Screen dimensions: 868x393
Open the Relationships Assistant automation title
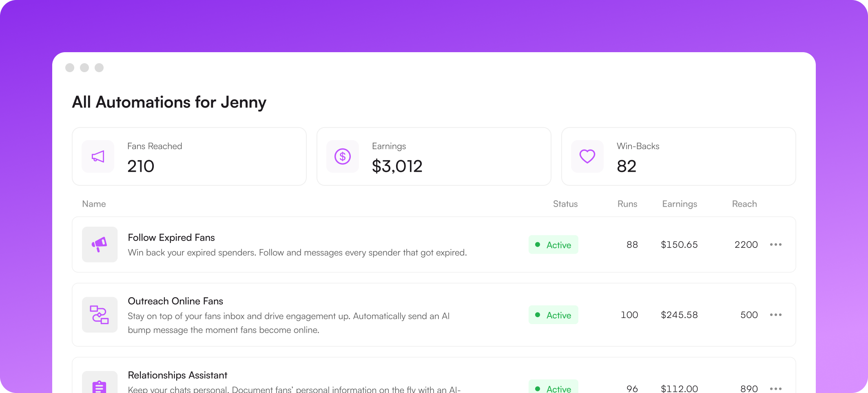tap(177, 375)
